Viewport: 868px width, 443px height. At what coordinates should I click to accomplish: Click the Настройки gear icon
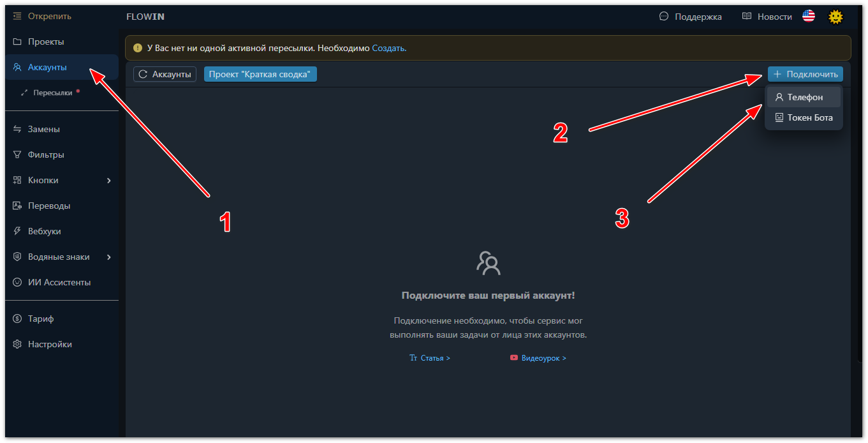(17, 344)
